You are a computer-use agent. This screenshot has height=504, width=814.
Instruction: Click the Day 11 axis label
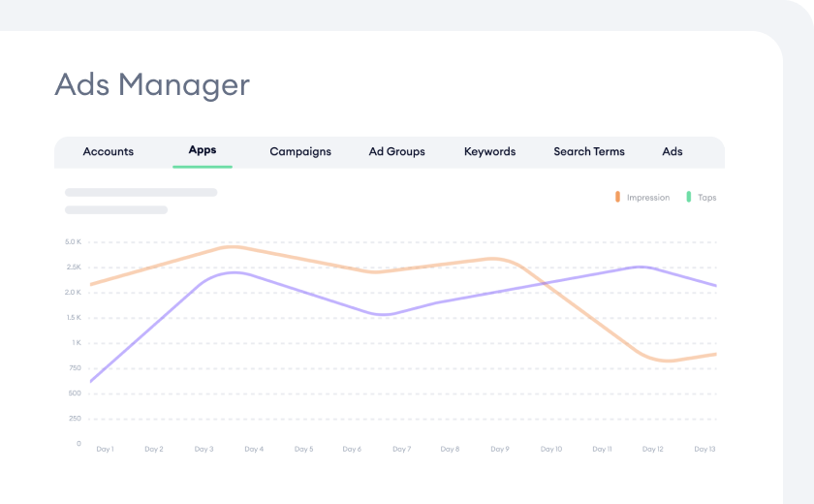602,449
